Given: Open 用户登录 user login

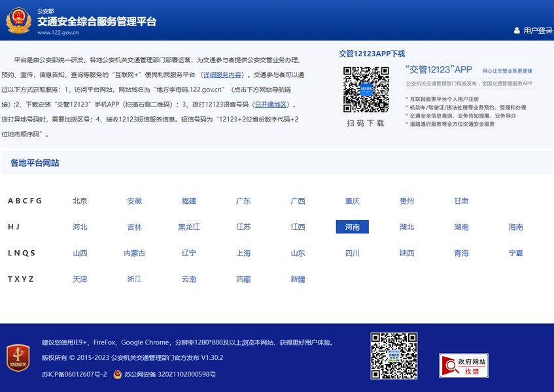Looking at the screenshot, I should (x=538, y=30).
